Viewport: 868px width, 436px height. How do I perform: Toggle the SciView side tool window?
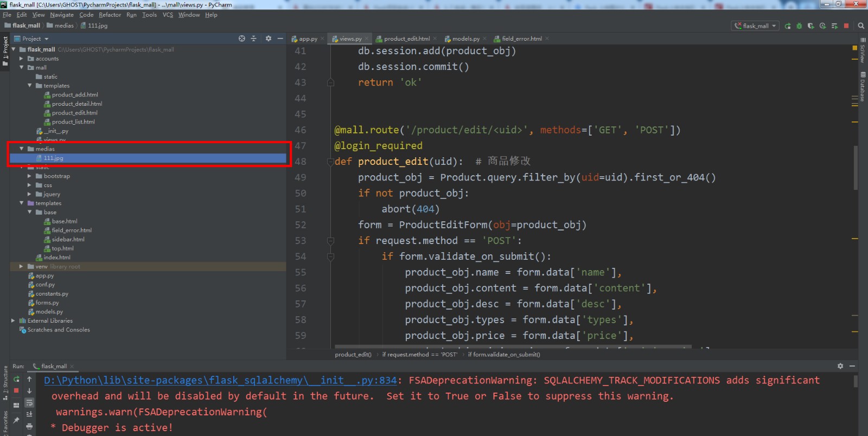(863, 50)
